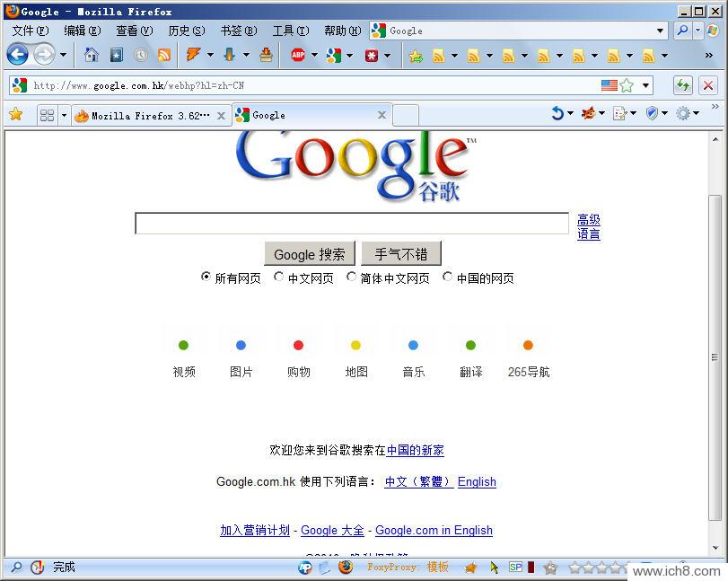This screenshot has width=728, height=581.
Task: Select the 简体中文网页 radio button
Action: [352, 277]
